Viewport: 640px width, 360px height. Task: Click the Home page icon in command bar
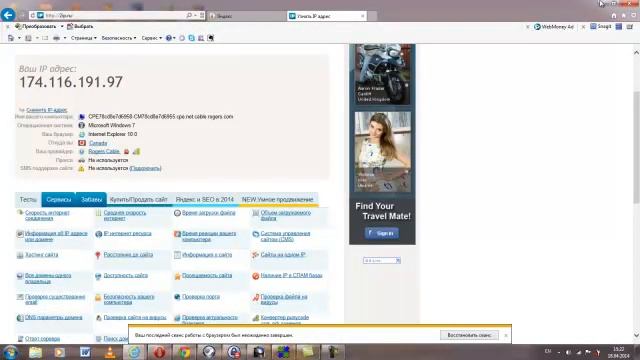[x=11, y=38]
